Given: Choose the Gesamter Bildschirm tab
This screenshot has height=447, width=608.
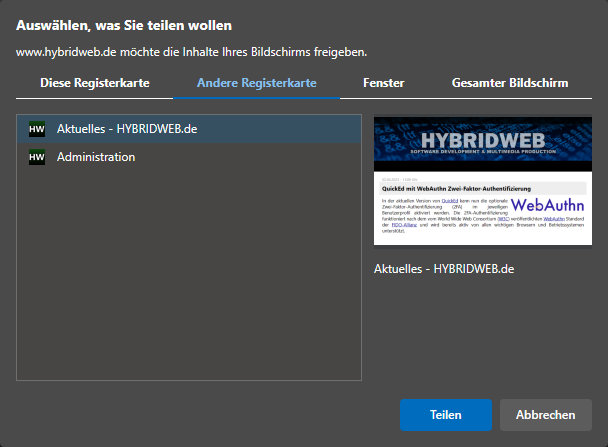Looking at the screenshot, I should tap(510, 83).
